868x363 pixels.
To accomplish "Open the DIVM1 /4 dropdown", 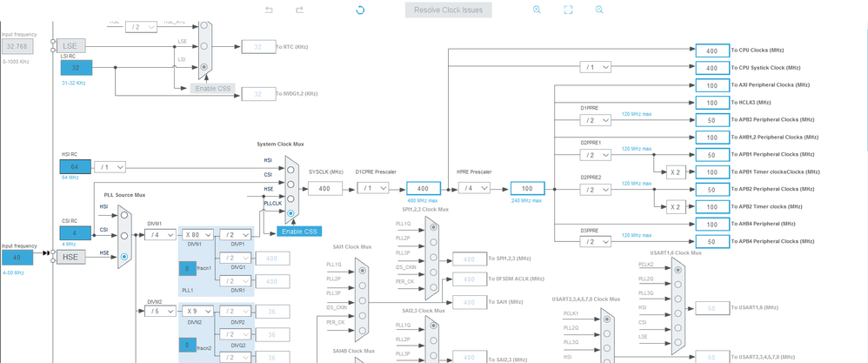I will coord(161,235).
